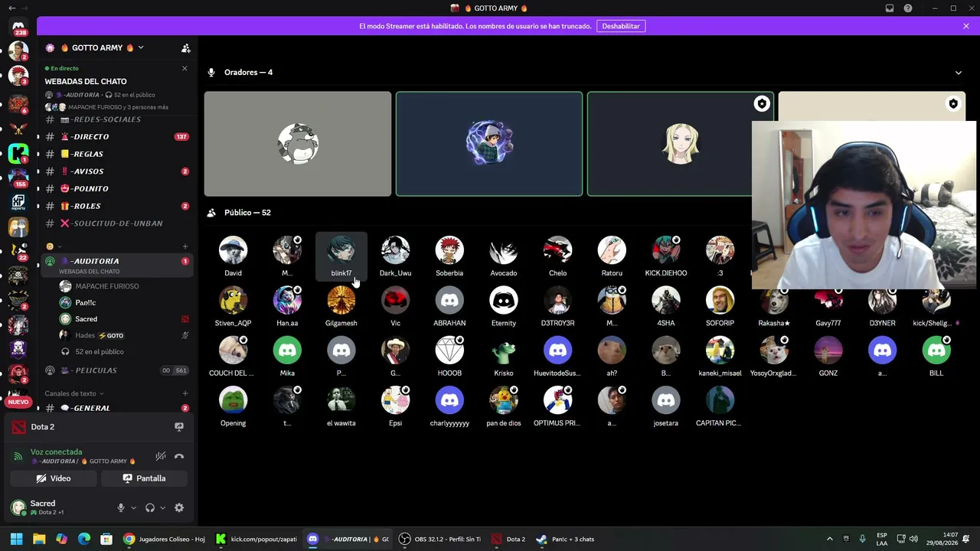Viewport: 980px width, 551px height.
Task: Open audience member Opening's avatar
Action: coord(233,400)
